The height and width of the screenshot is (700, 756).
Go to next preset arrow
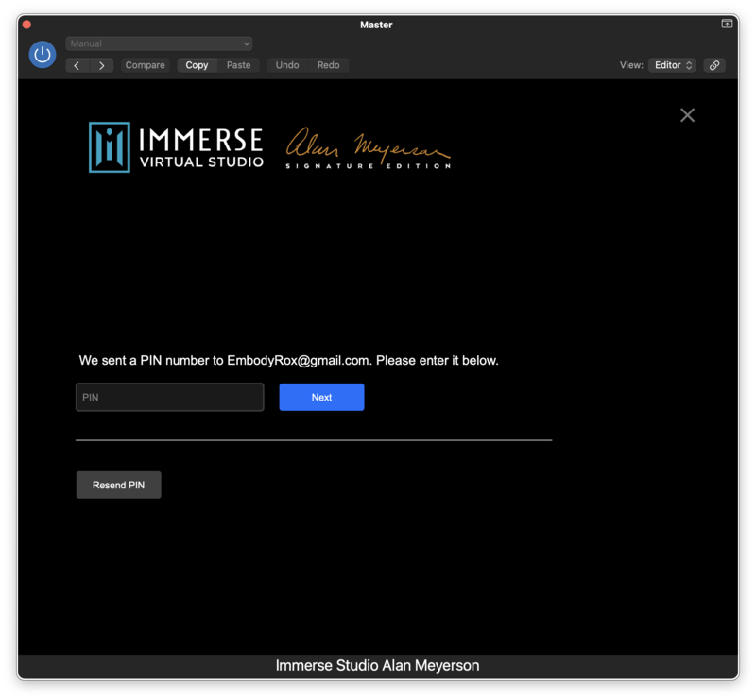[x=101, y=65]
